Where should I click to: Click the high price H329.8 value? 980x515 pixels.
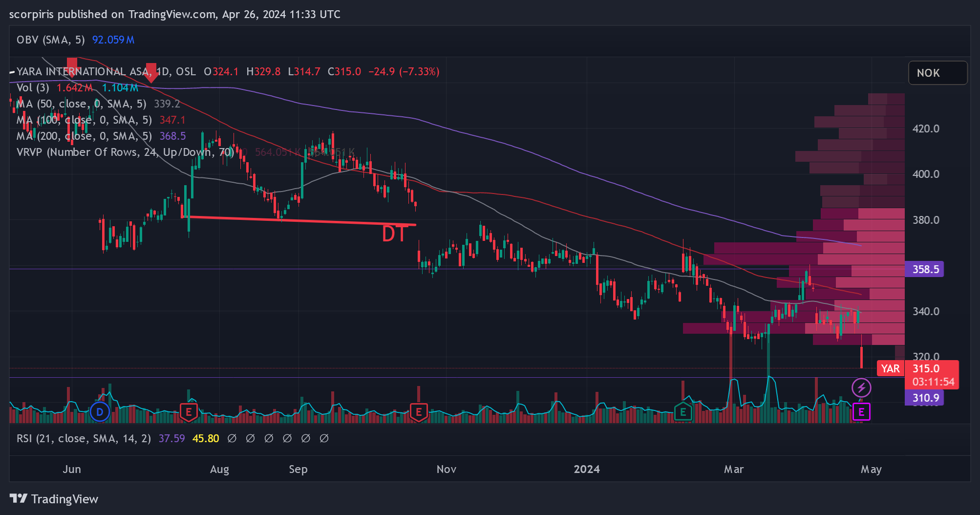pos(263,71)
